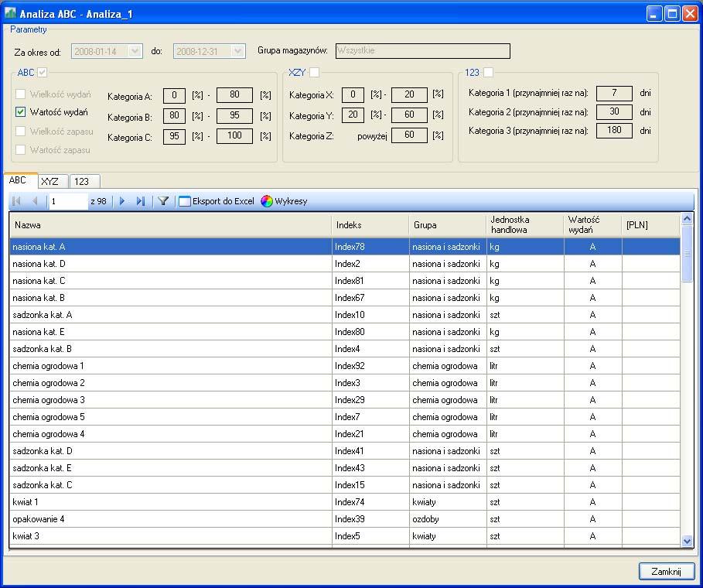
Task: Click Eksport do Excel button
Action: click(x=217, y=201)
